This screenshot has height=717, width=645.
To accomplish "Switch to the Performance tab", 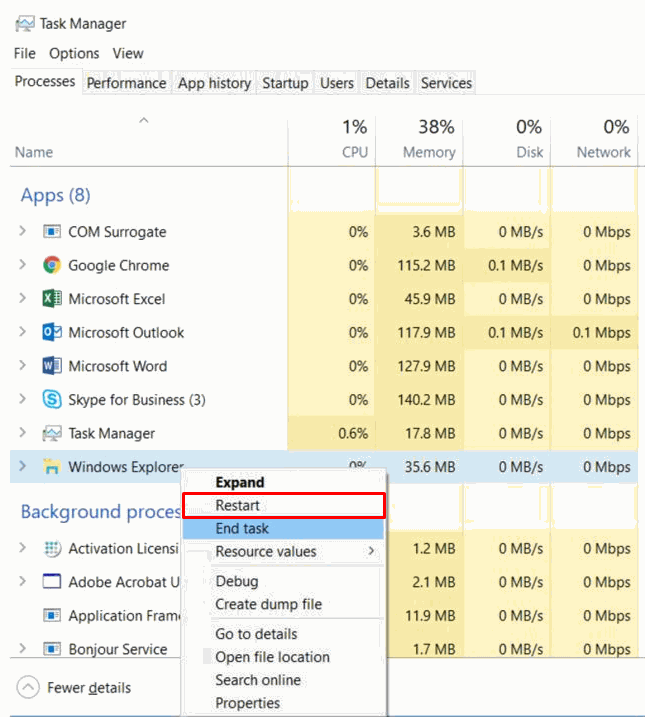I will click(x=125, y=83).
